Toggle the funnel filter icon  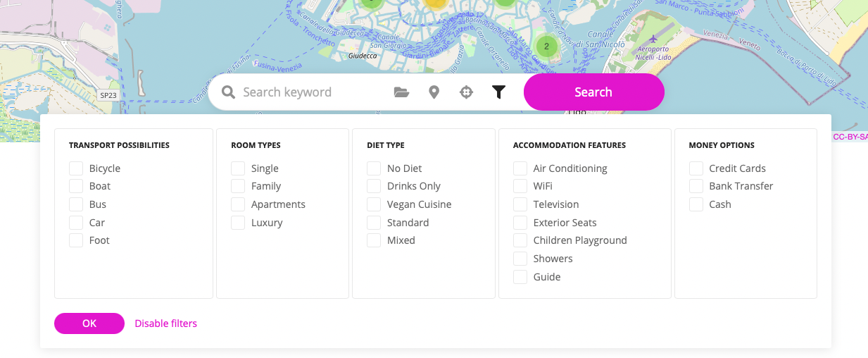pyautogui.click(x=498, y=92)
